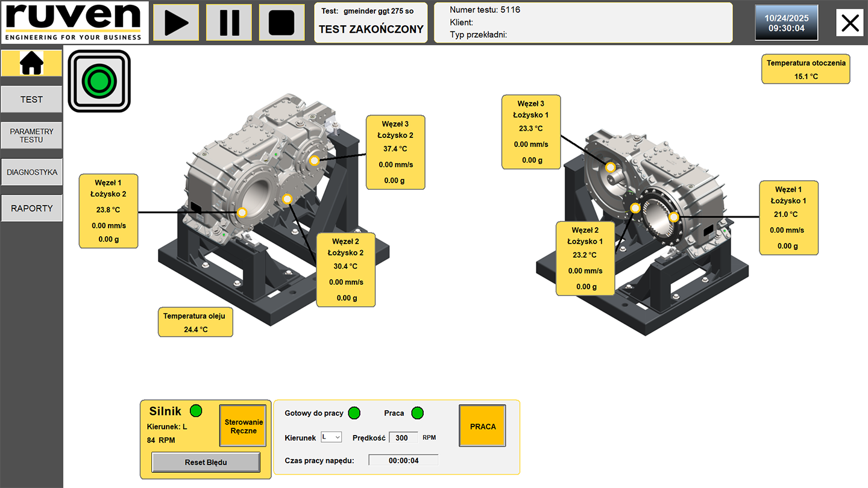
Task: Click the Gotowy do pracy indicator
Action: [354, 413]
